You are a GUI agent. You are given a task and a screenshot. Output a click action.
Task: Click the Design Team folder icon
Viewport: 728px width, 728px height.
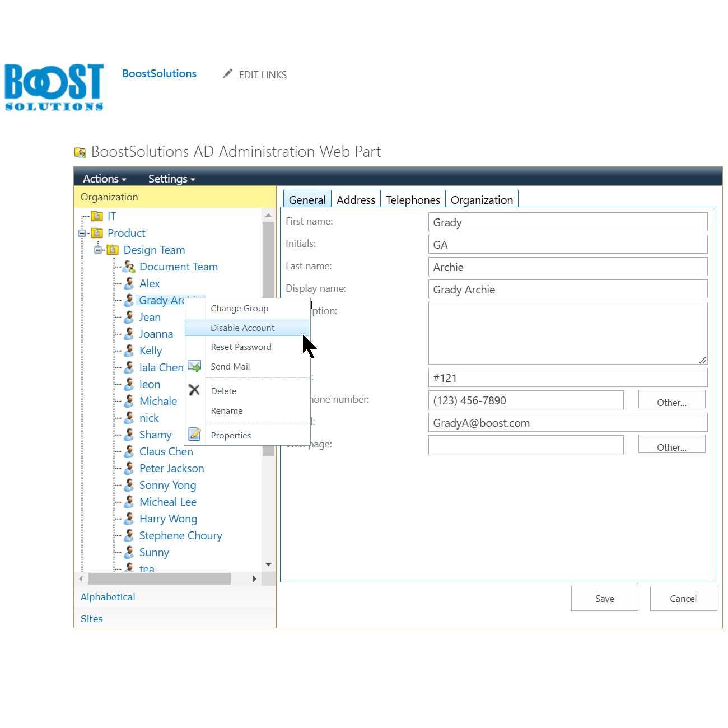[113, 250]
